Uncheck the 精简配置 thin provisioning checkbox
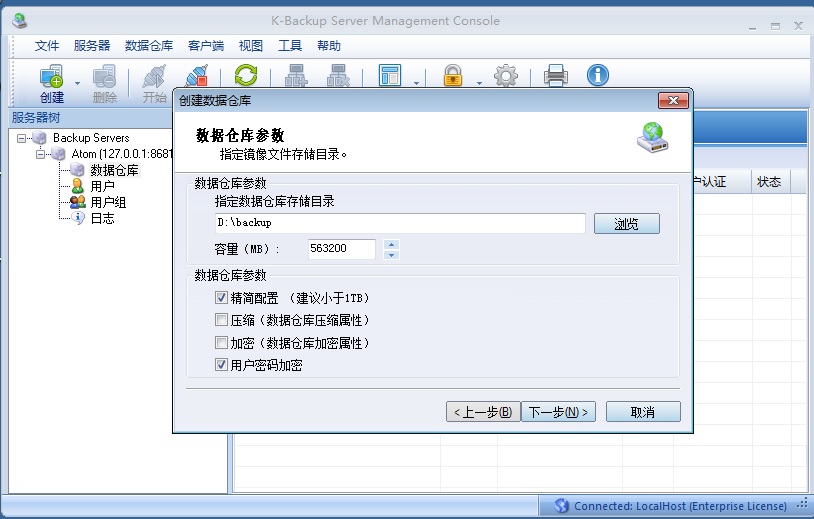814x519 pixels. pyautogui.click(x=221, y=298)
